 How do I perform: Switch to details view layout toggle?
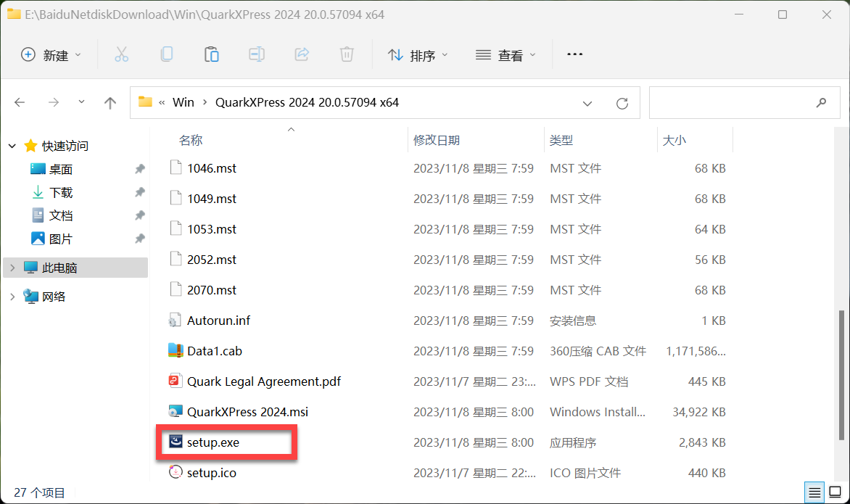tap(814, 492)
